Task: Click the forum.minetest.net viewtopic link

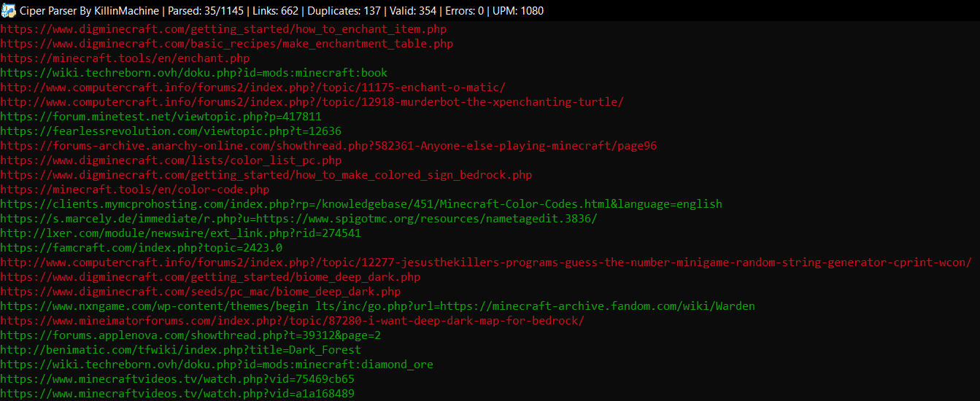Action: 161,117
